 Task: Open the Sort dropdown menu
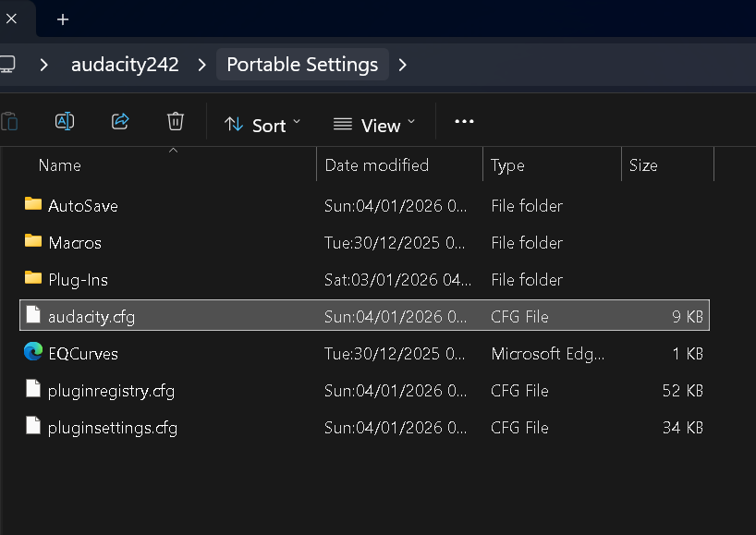[x=262, y=125]
